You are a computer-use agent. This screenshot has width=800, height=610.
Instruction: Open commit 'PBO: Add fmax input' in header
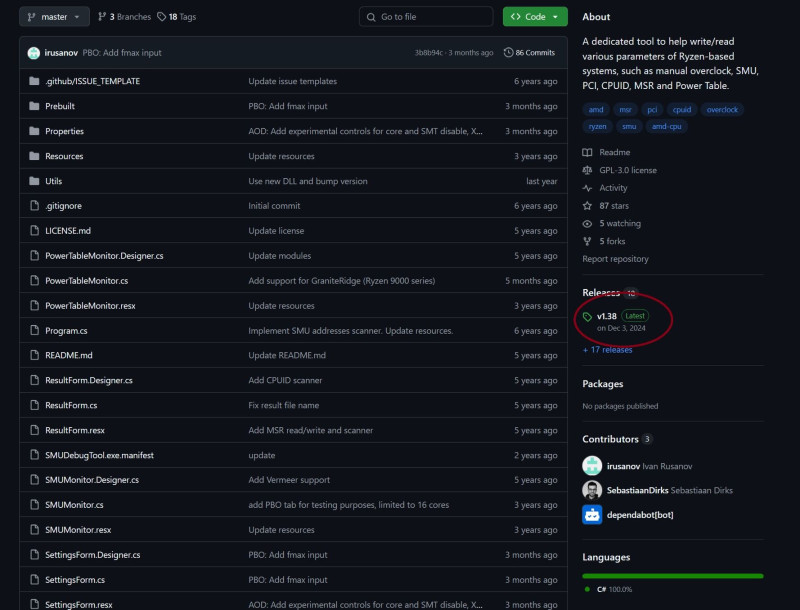[x=122, y=53]
